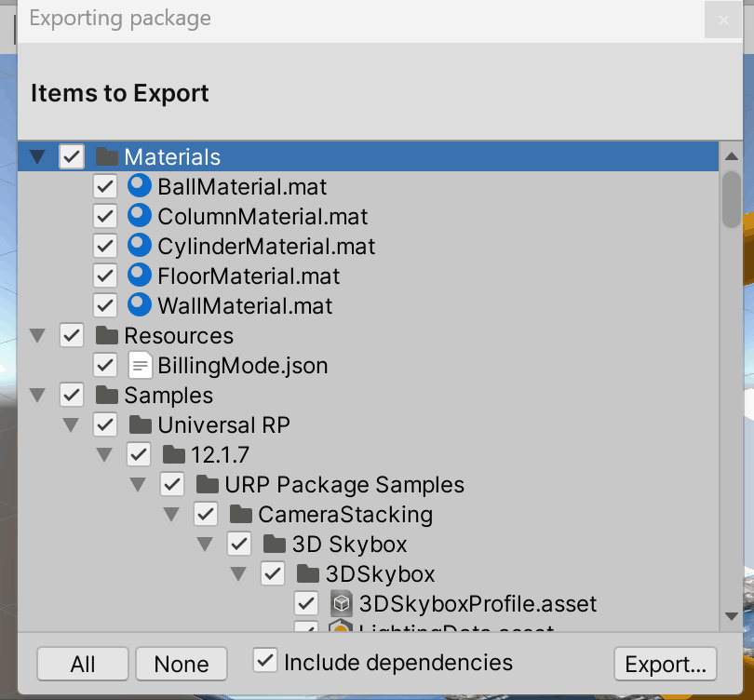
Task: Collapse the Universal RP folder arrow
Action: tap(71, 425)
